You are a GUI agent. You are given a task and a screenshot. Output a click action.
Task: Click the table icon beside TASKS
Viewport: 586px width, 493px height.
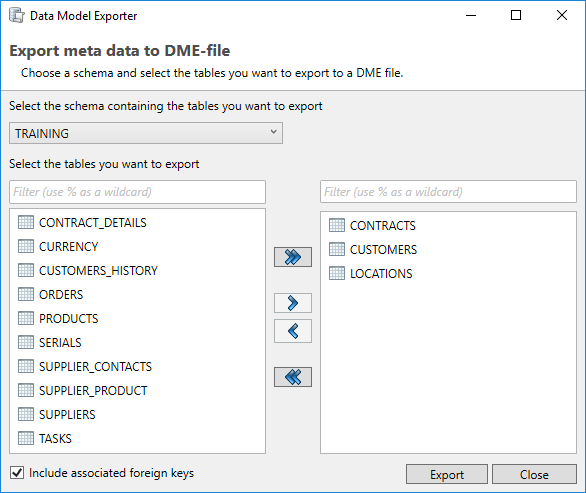[26, 438]
